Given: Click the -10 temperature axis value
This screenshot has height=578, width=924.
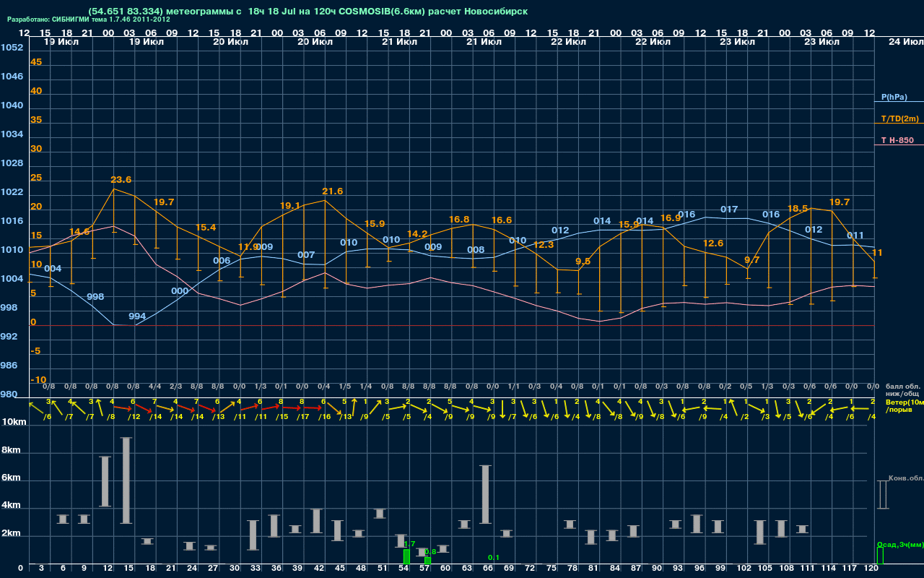Looking at the screenshot, I should click(38, 380).
